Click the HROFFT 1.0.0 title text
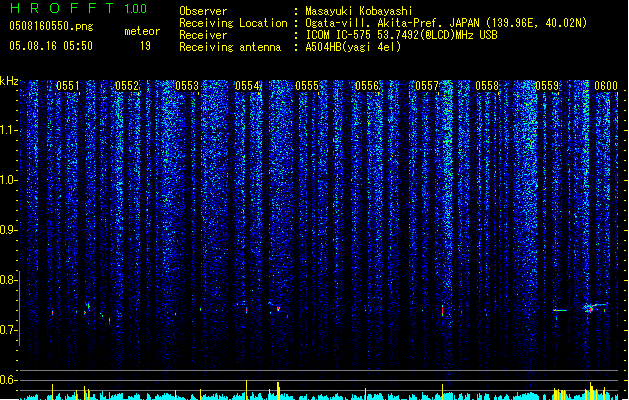The height and width of the screenshot is (400, 629). (x=78, y=8)
